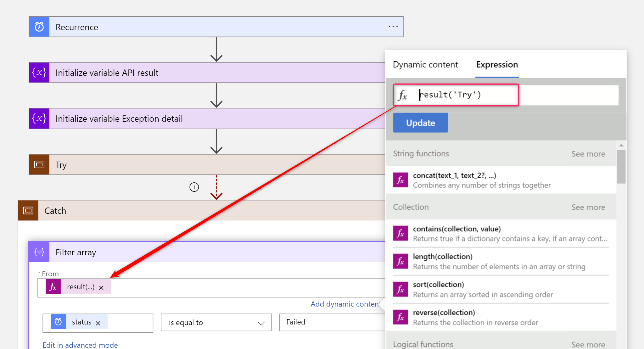This screenshot has width=644, height=349.
Task: Select the Filter array action icon
Action: pos(39,252)
